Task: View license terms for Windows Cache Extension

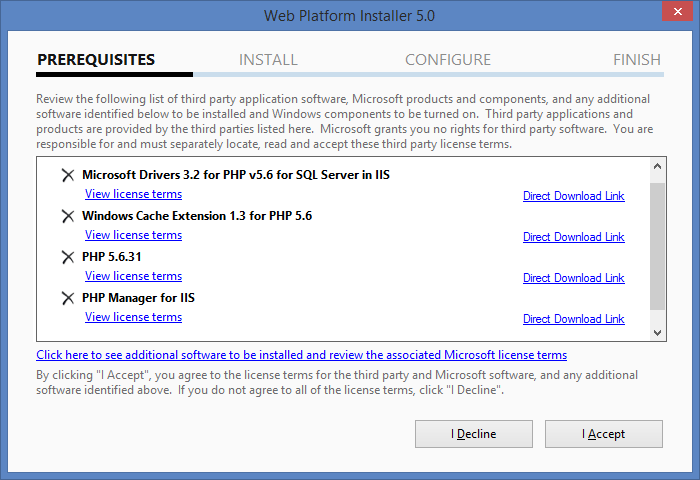Action: pyautogui.click(x=133, y=235)
